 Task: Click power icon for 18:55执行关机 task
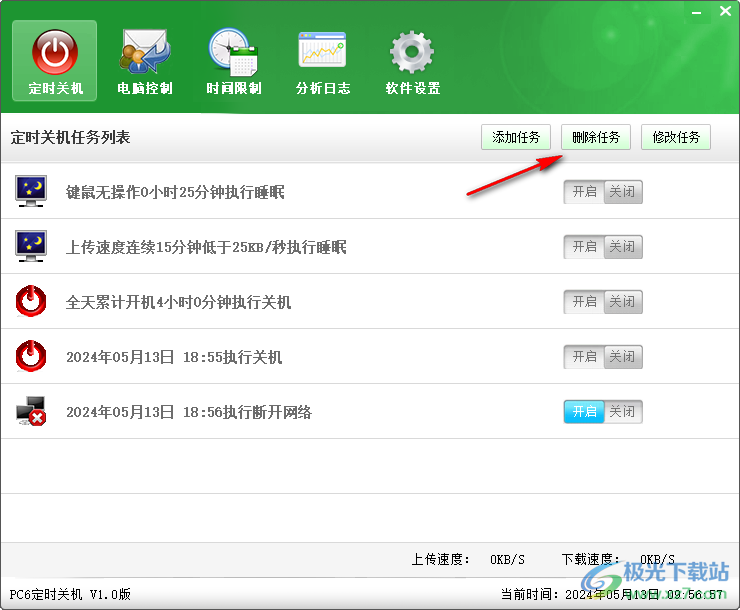coord(31,356)
